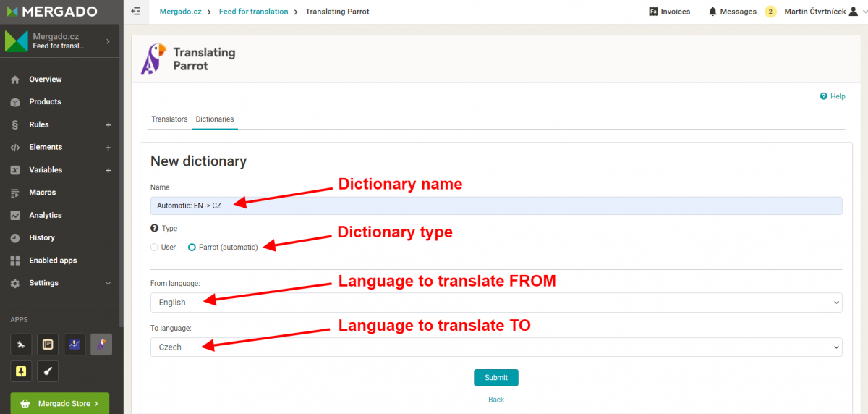Click the New dictionary heading
Screen dimensions: 868x414
pos(198,161)
